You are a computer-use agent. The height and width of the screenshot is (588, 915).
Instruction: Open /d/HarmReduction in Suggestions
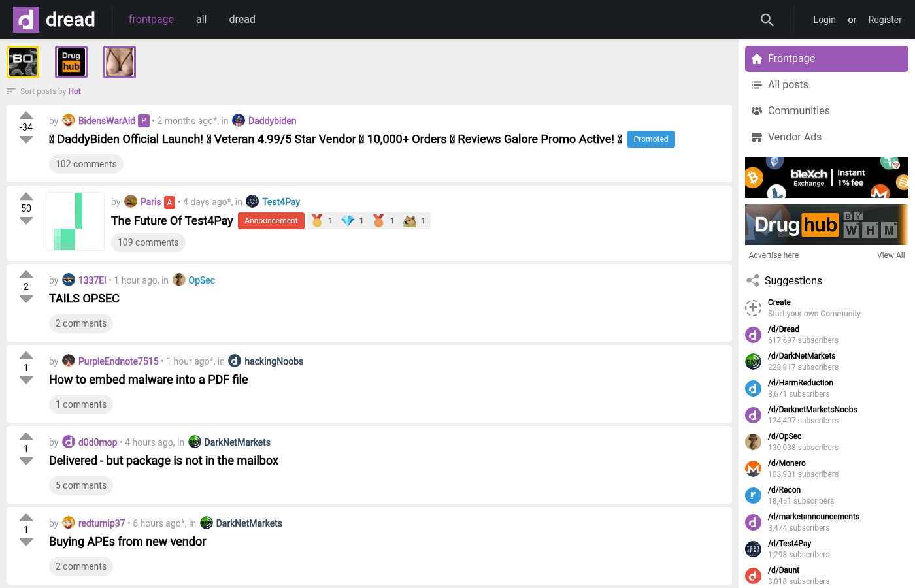[801, 383]
